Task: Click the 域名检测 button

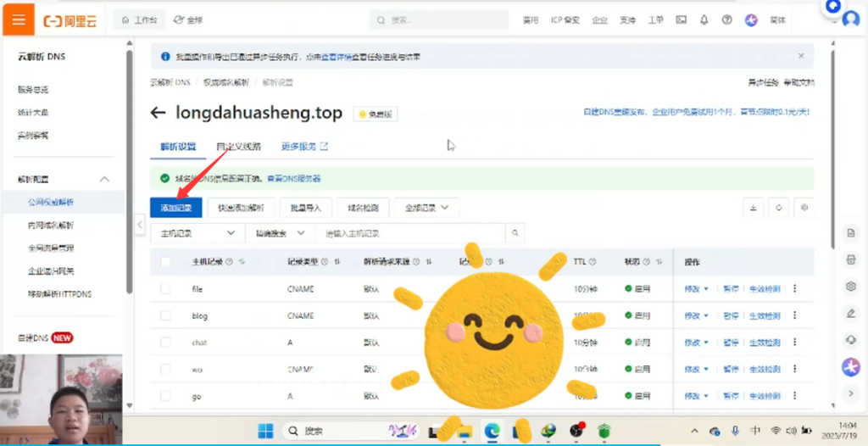Action: pos(363,208)
